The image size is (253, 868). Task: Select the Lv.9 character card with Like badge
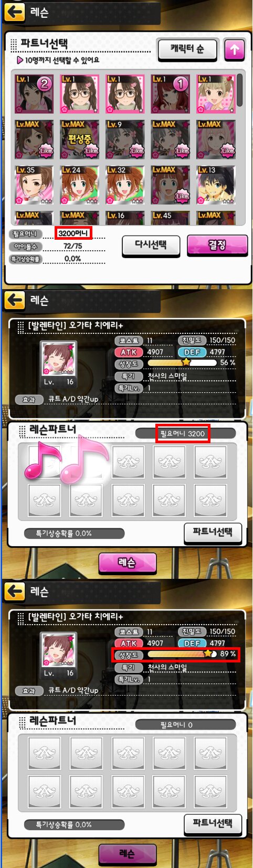pyautogui.click(x=125, y=139)
